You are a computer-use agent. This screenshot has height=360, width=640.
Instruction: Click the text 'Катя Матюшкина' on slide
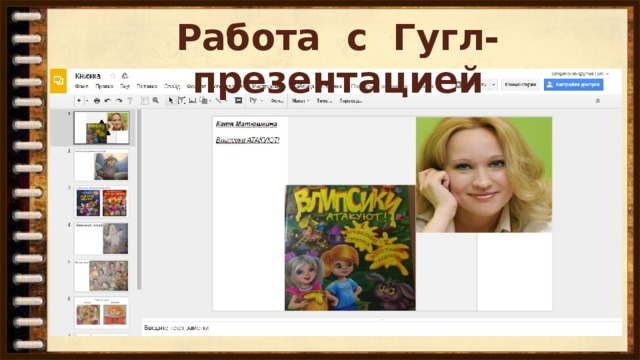click(247, 124)
